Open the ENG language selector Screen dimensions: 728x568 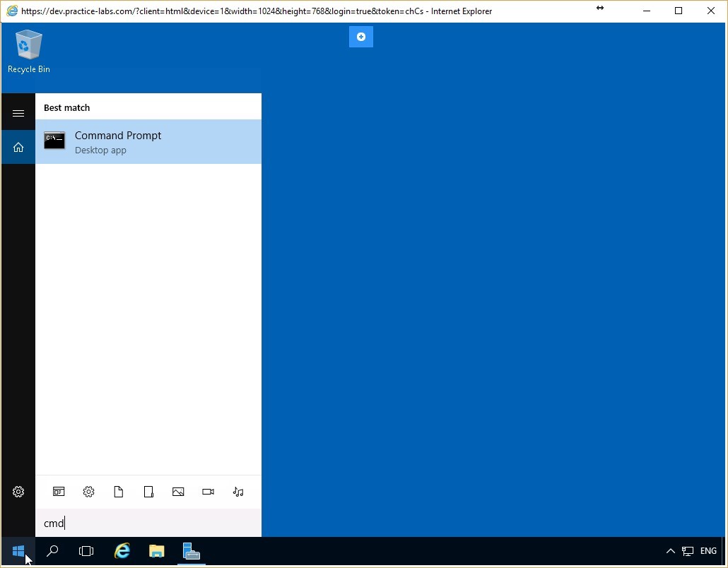tap(708, 551)
